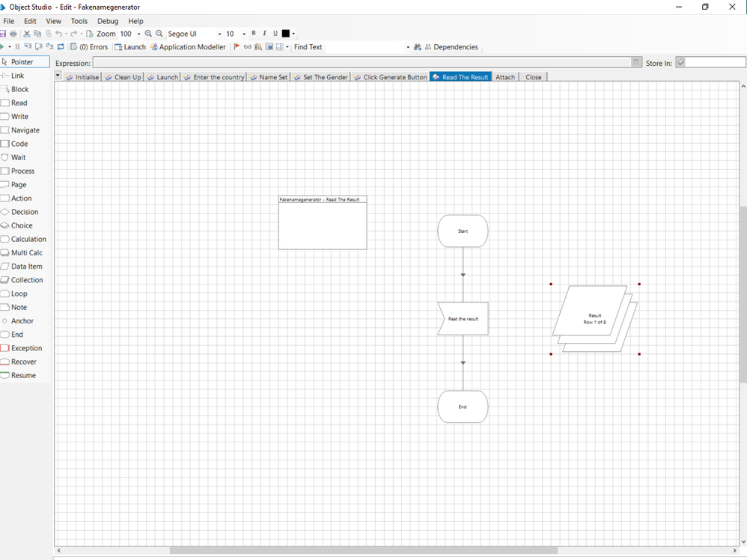Open the Zoom level dropdown
This screenshot has height=560, width=747.
coord(138,34)
